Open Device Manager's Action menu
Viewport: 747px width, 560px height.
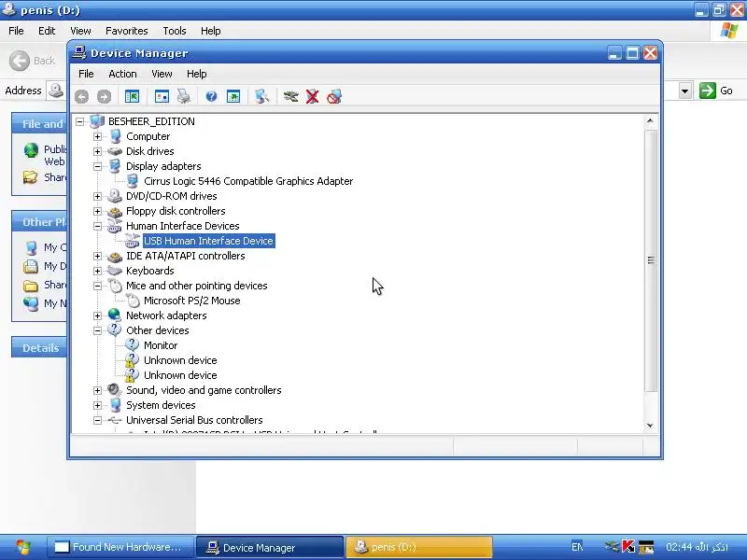pos(122,74)
